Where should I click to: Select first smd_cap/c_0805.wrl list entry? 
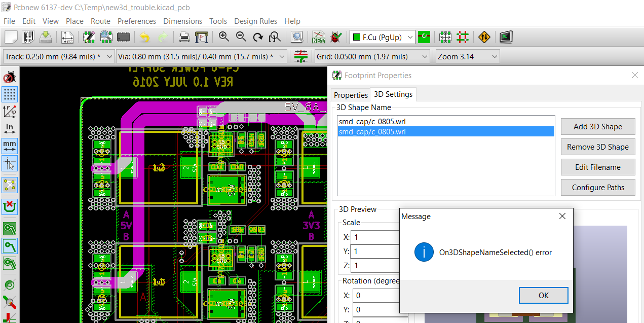[x=372, y=122]
